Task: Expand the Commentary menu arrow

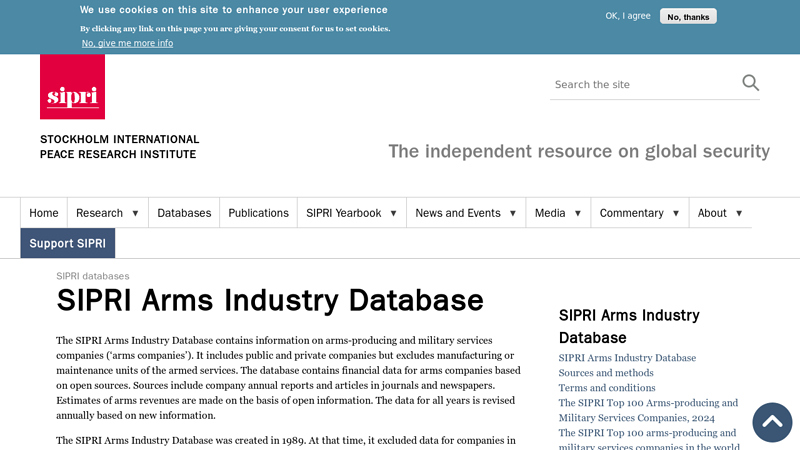Action: click(x=676, y=213)
